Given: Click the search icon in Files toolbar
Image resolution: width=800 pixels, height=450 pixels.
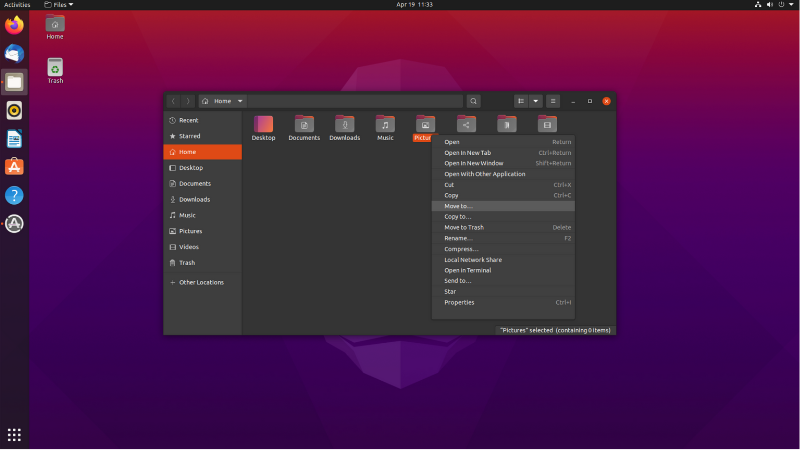Looking at the screenshot, I should click(473, 101).
